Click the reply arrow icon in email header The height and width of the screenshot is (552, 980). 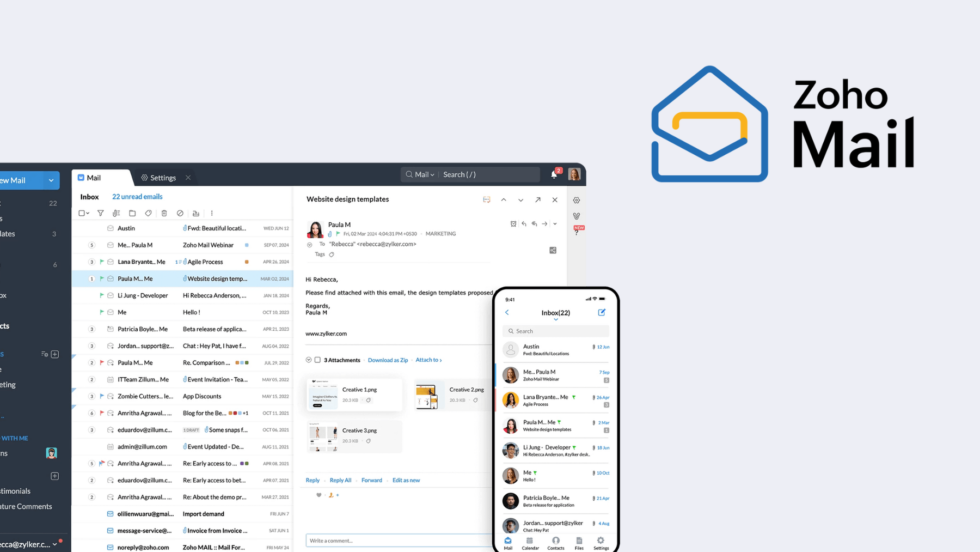click(524, 224)
